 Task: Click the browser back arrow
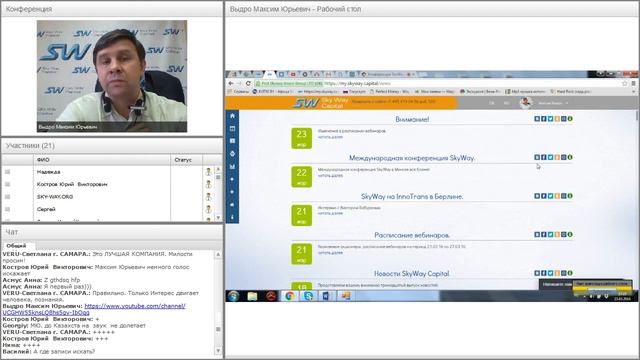pos(231,83)
